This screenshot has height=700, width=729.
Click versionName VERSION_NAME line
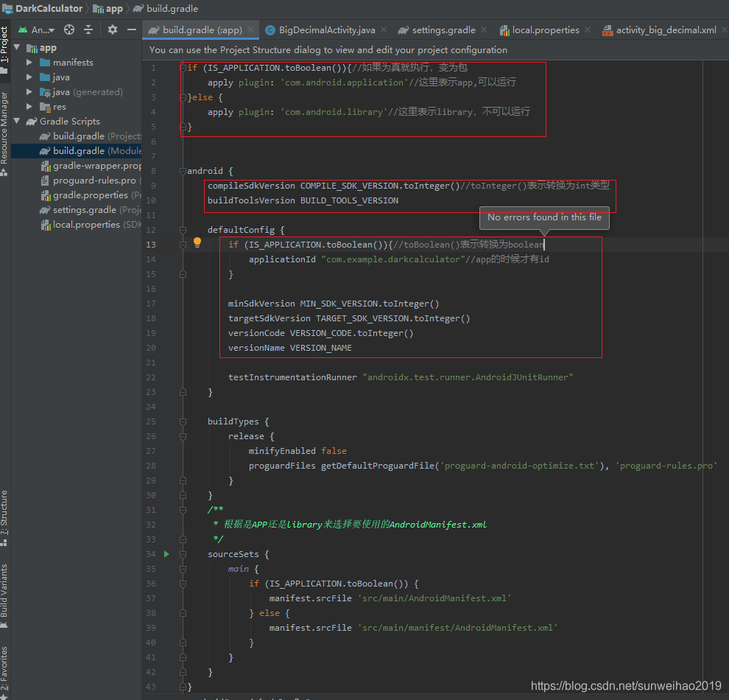click(289, 348)
